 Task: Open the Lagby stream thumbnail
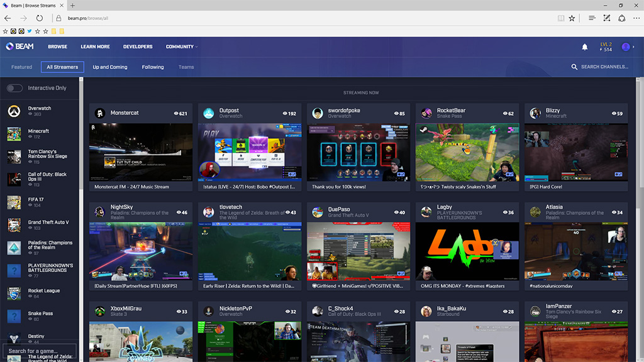(467, 251)
